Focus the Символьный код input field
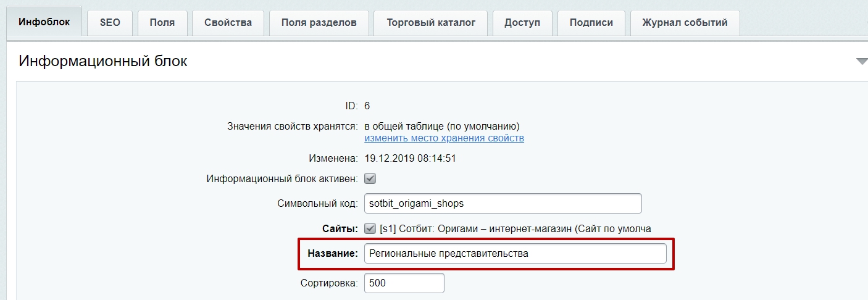 503,204
